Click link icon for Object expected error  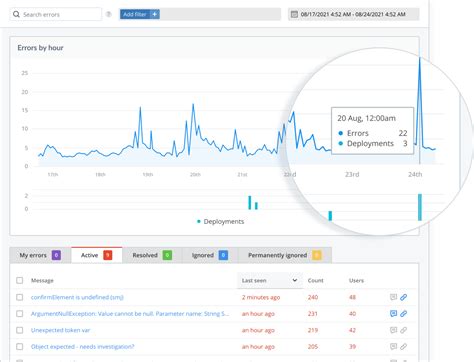(403, 346)
